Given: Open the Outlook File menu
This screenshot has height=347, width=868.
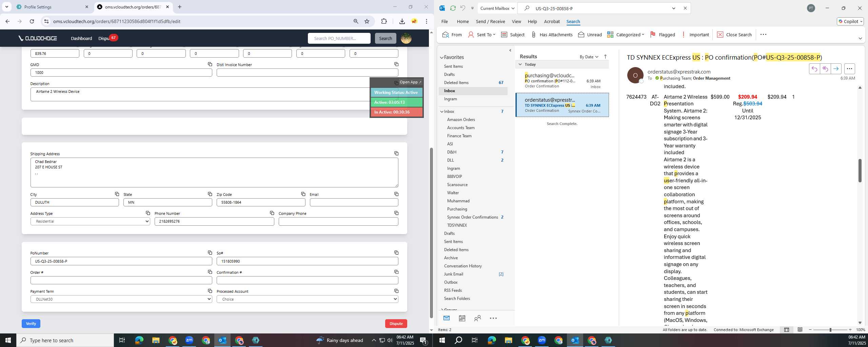Looking at the screenshot, I should 445,21.
